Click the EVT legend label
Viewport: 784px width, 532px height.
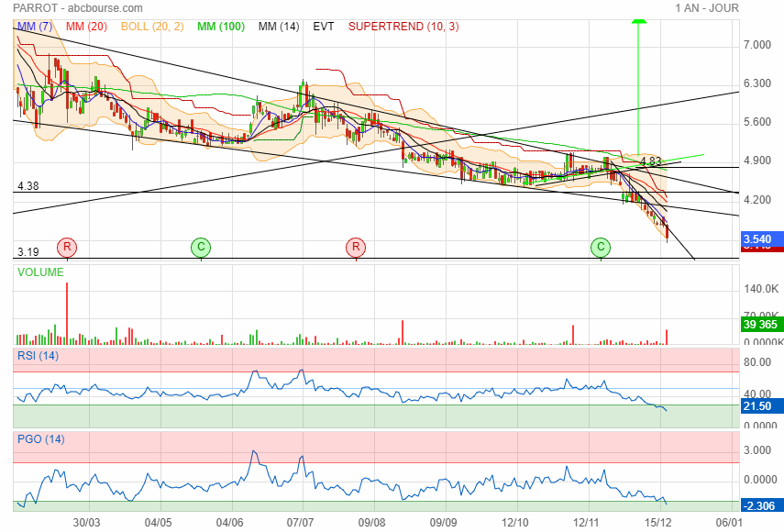tap(324, 27)
